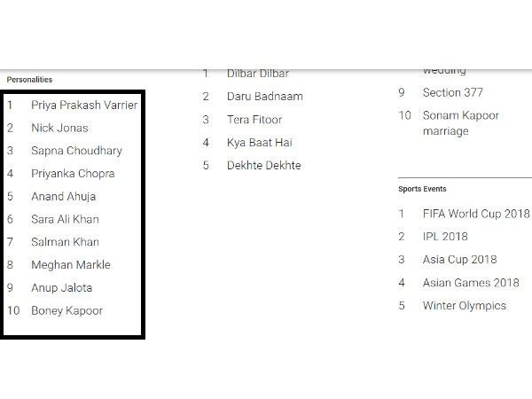
Task: Open Sonam Kapoor marriage entry
Action: pyautogui.click(x=460, y=123)
